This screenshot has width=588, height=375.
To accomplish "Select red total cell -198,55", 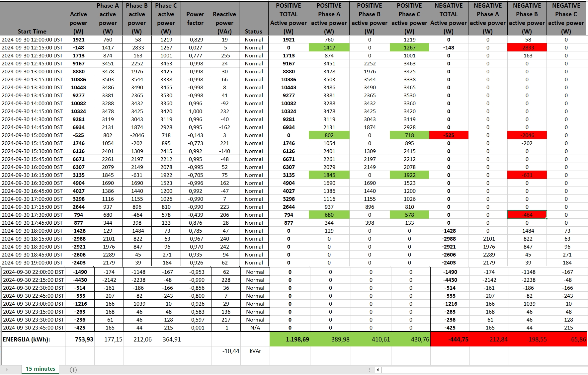I will click(528, 339).
